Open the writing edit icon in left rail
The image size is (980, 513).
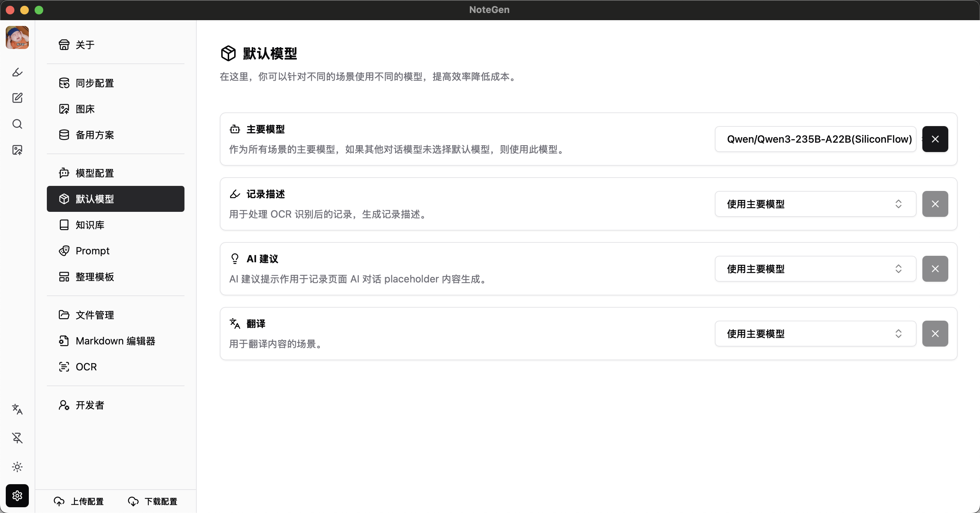tap(17, 98)
